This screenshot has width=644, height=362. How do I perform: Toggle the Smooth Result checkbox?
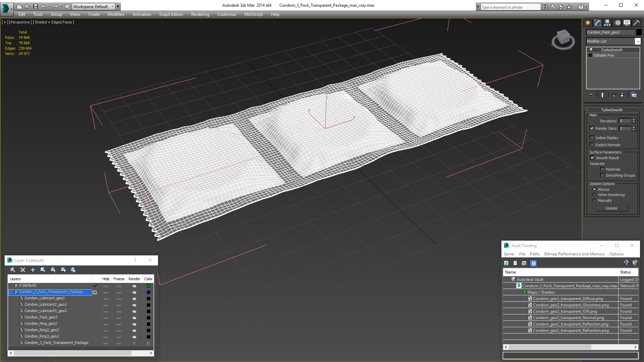click(x=592, y=158)
